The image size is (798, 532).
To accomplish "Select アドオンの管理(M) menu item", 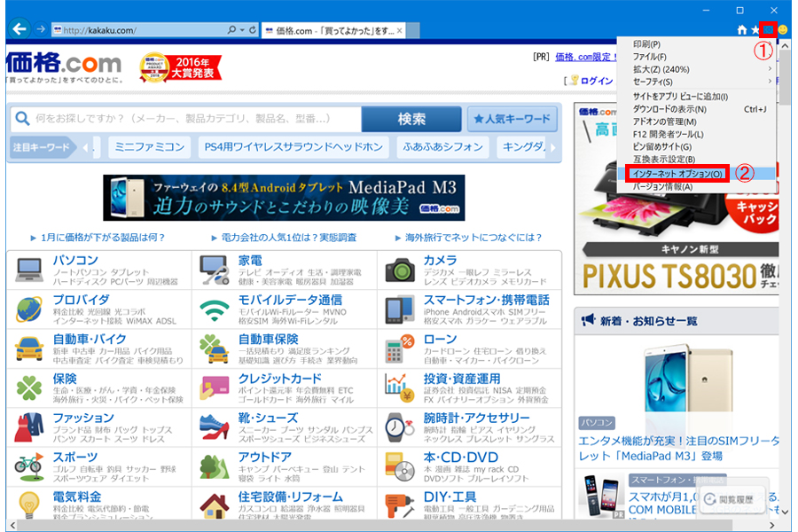I will click(x=698, y=121).
